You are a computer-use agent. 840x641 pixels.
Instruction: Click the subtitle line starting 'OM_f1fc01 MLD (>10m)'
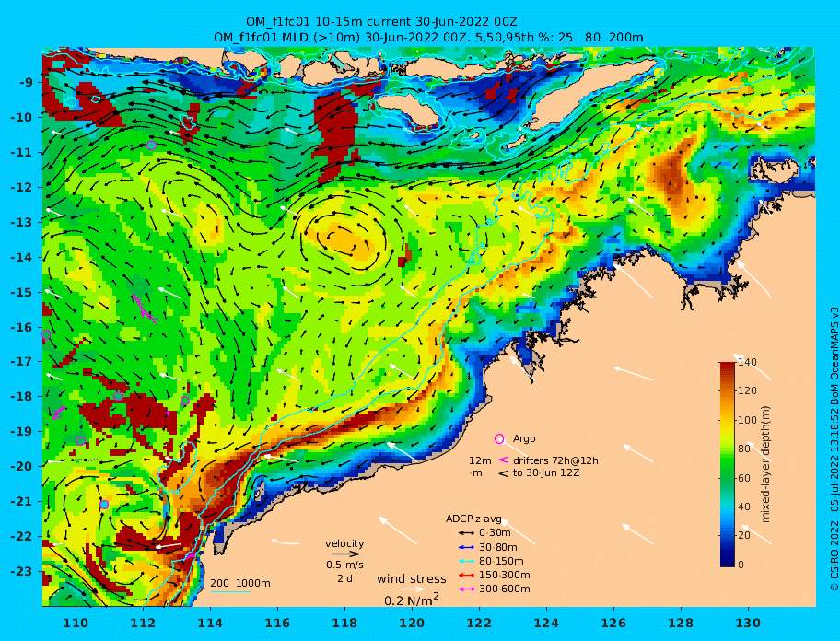[428, 38]
